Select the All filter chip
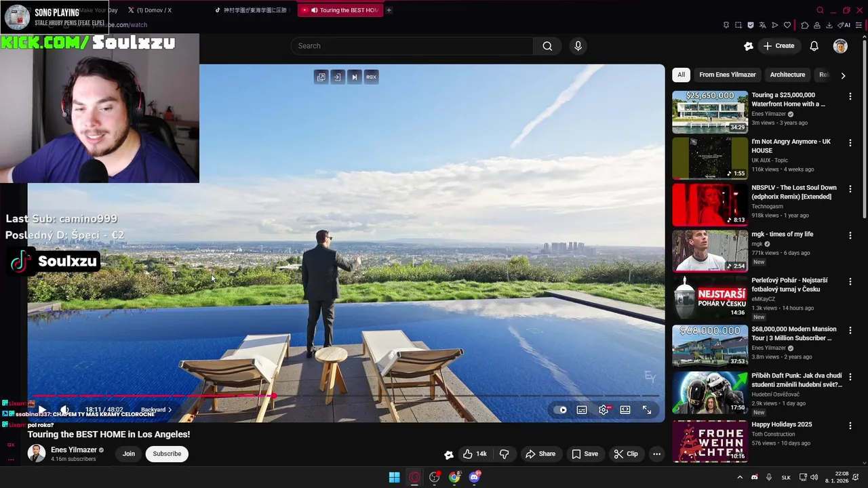868x488 pixels. click(x=681, y=75)
